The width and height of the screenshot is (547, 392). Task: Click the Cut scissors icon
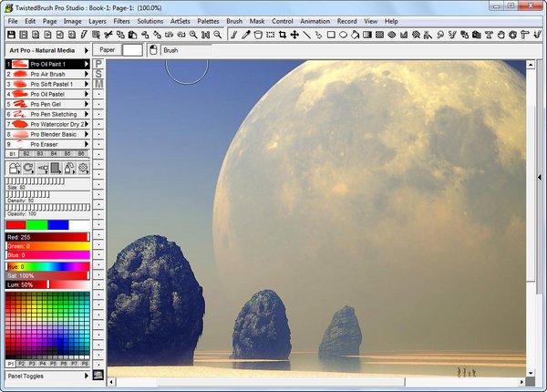[108, 35]
